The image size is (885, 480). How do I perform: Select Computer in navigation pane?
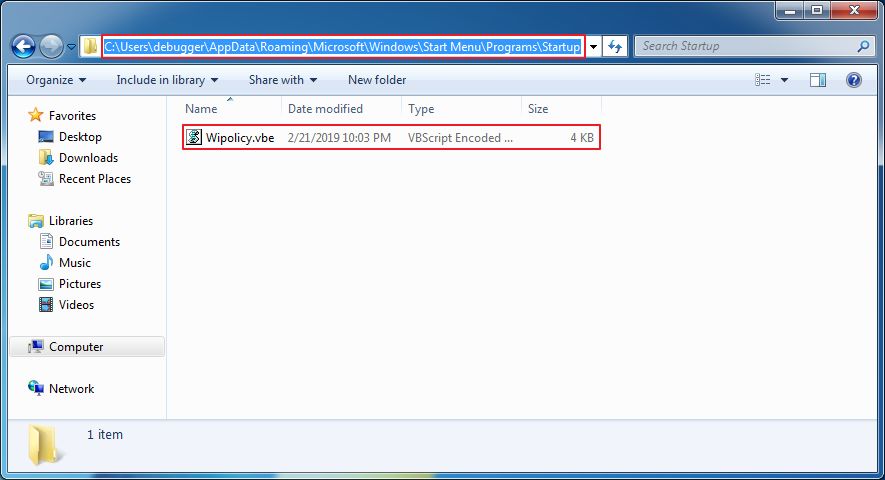(76, 347)
